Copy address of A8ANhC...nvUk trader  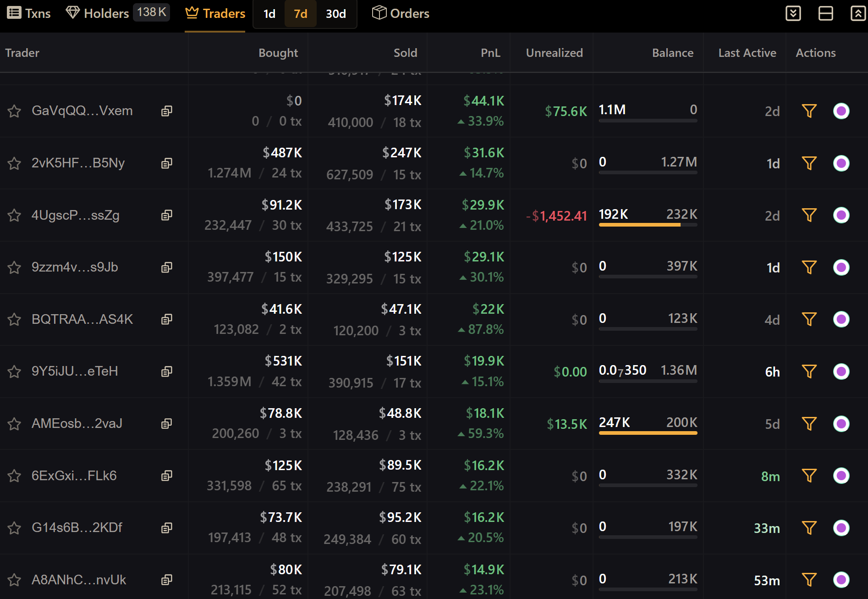pyautogui.click(x=167, y=580)
